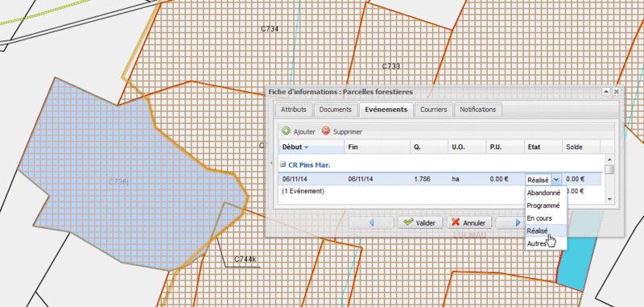Open the Etat combo box arrow
This screenshot has width=644, height=307.
pyautogui.click(x=556, y=179)
